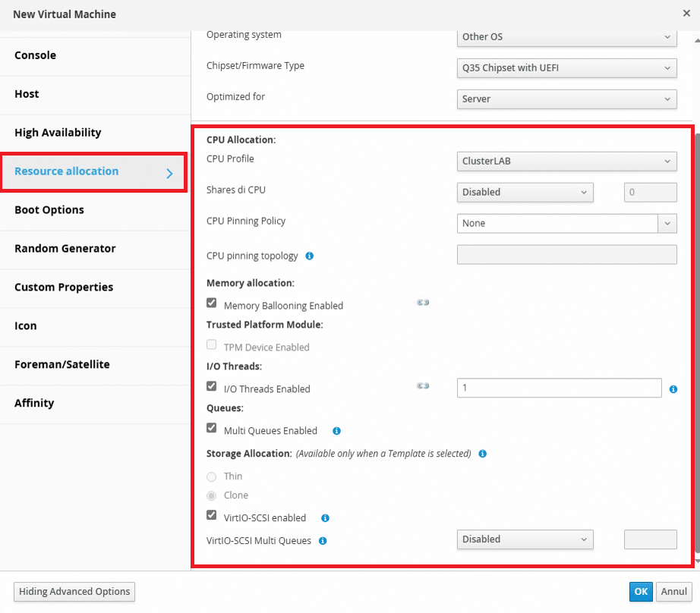Image resolution: width=700 pixels, height=613 pixels.
Task: Click Hiding Advanced Options button
Action: point(74,592)
